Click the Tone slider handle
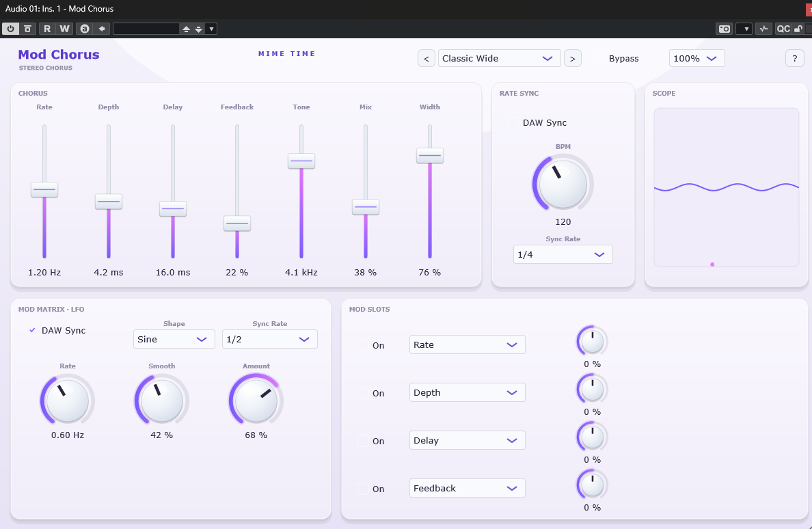The height and width of the screenshot is (529, 812). pyautogui.click(x=301, y=161)
